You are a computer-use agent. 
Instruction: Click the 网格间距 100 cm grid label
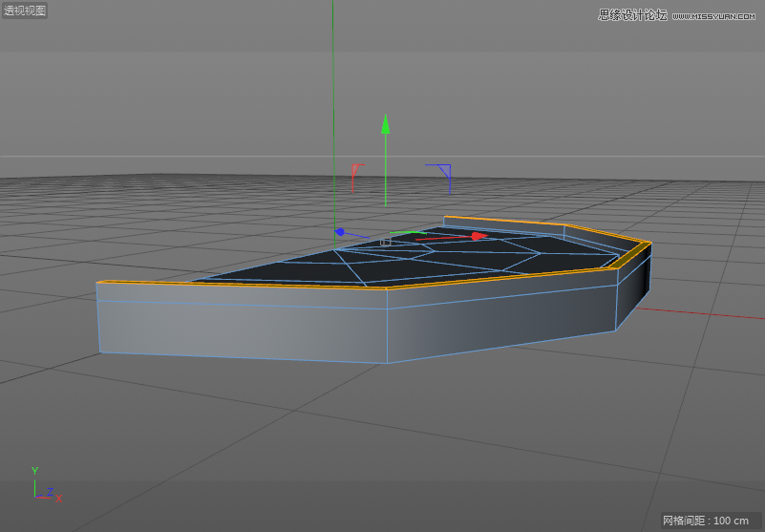click(x=705, y=521)
